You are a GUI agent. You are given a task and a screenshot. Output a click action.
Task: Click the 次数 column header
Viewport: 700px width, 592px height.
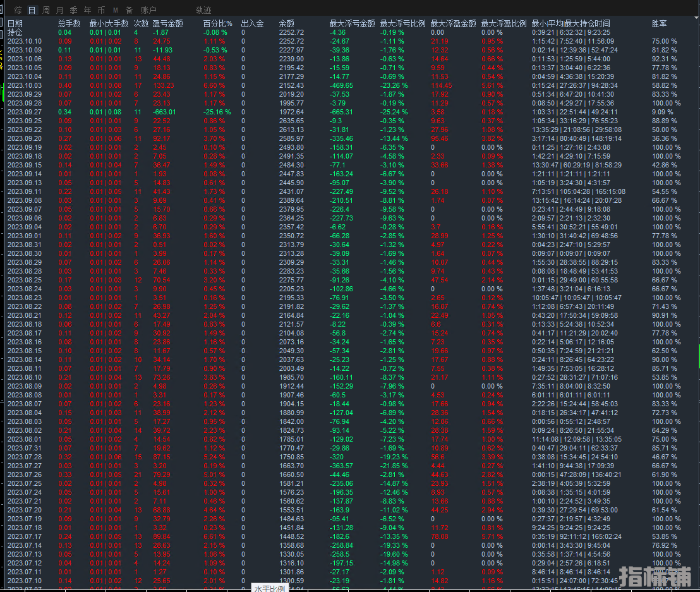point(141,23)
